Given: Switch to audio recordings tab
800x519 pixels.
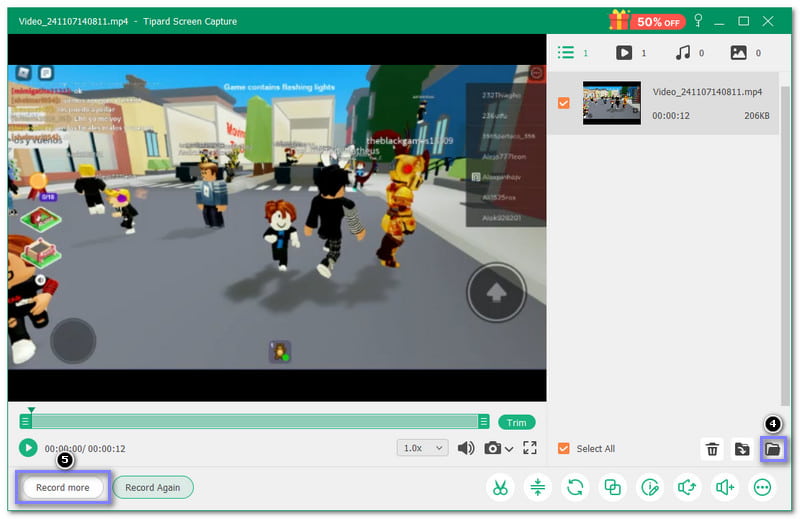Looking at the screenshot, I should [x=683, y=53].
